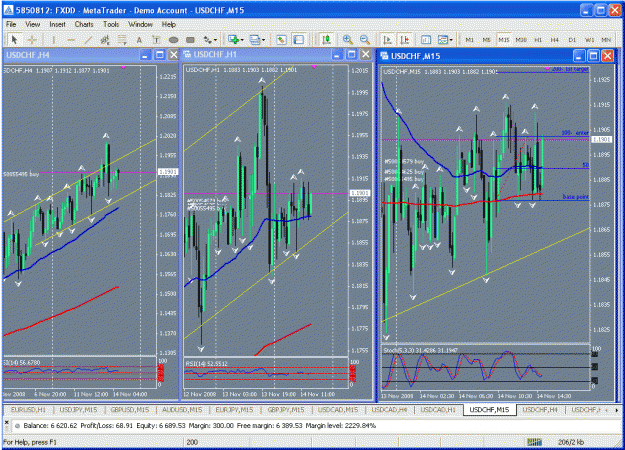This screenshot has height=450, width=625.
Task: Activate the Crosshair tool
Action: click(32, 39)
